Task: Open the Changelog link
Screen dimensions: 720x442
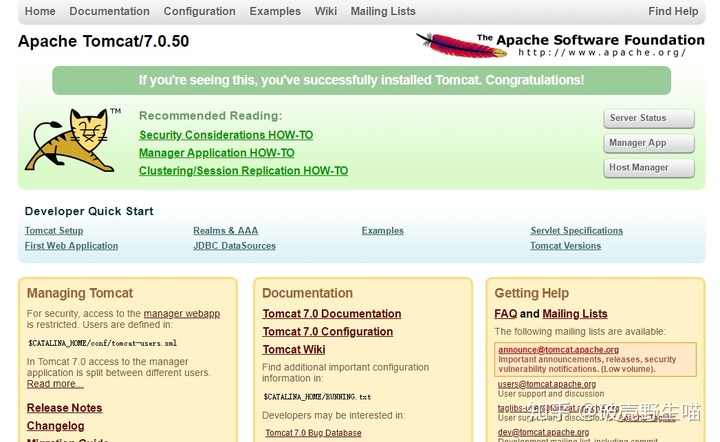Action: pos(56,425)
